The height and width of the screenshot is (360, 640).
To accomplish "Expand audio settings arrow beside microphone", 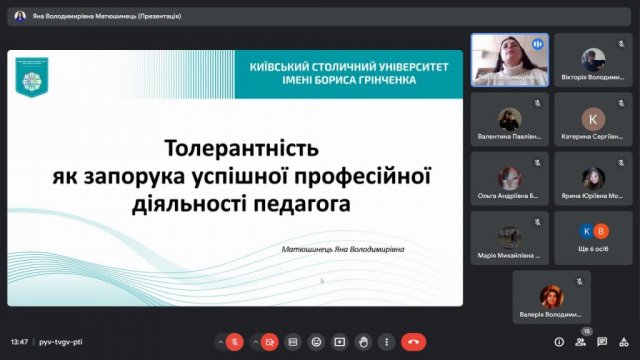I will (220, 342).
